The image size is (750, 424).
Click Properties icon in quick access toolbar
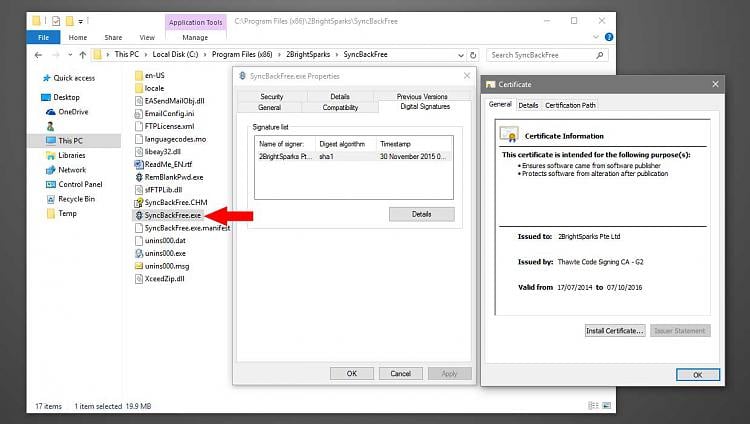pyautogui.click(x=56, y=21)
